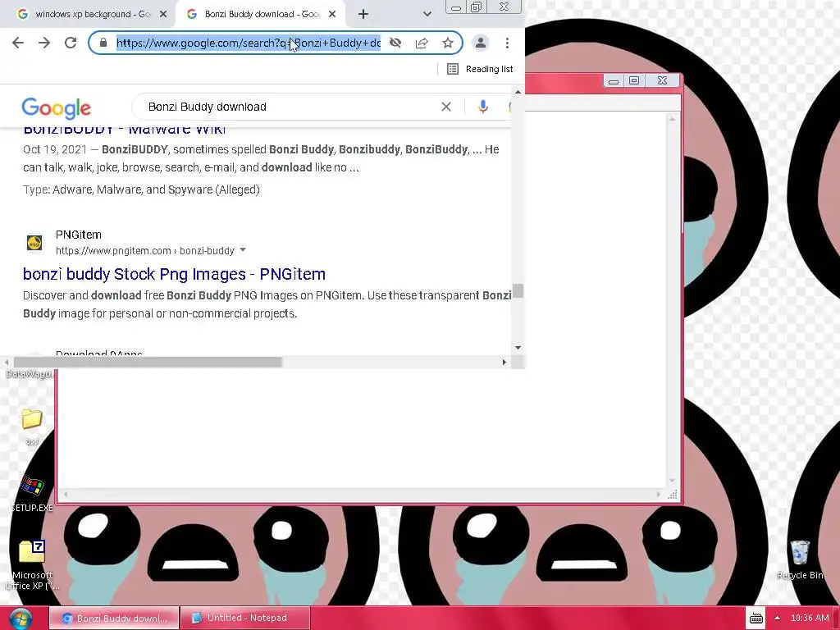Viewport: 840px width, 630px height.
Task: Go back in Chrome
Action: pyautogui.click(x=18, y=43)
